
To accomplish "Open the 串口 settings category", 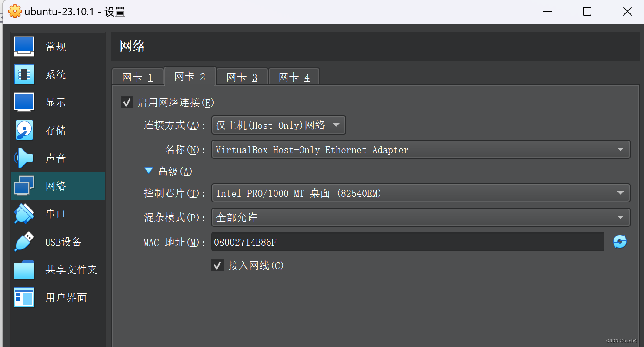I will 58,214.
